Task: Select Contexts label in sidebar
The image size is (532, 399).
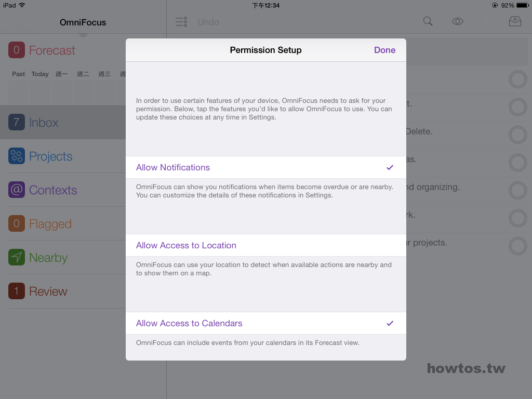Action: [x=53, y=190]
